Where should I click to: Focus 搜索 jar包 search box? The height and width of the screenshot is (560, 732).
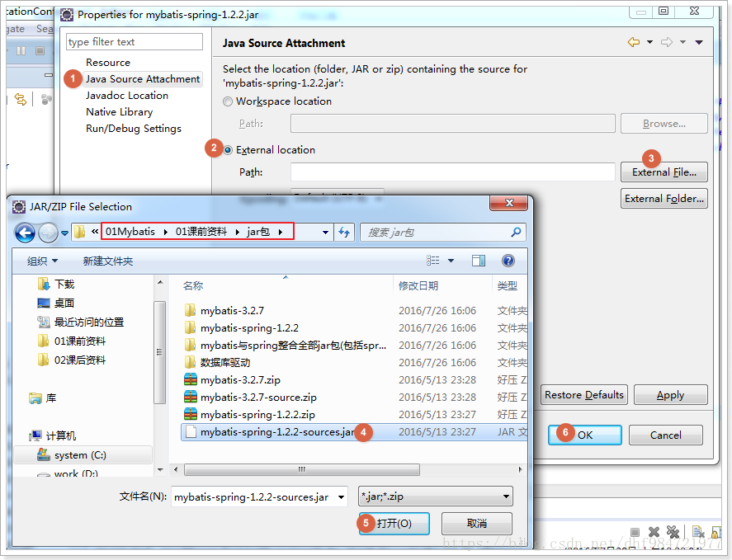(443, 232)
